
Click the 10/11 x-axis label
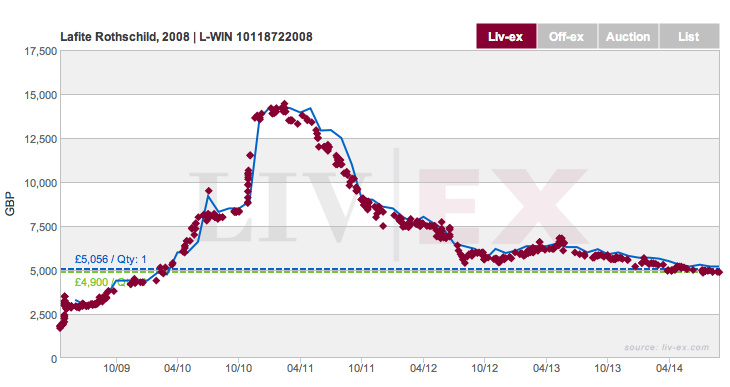coord(362,368)
